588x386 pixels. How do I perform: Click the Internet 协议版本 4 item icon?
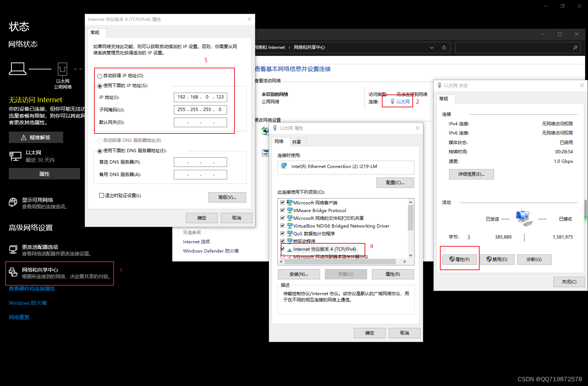pos(290,249)
